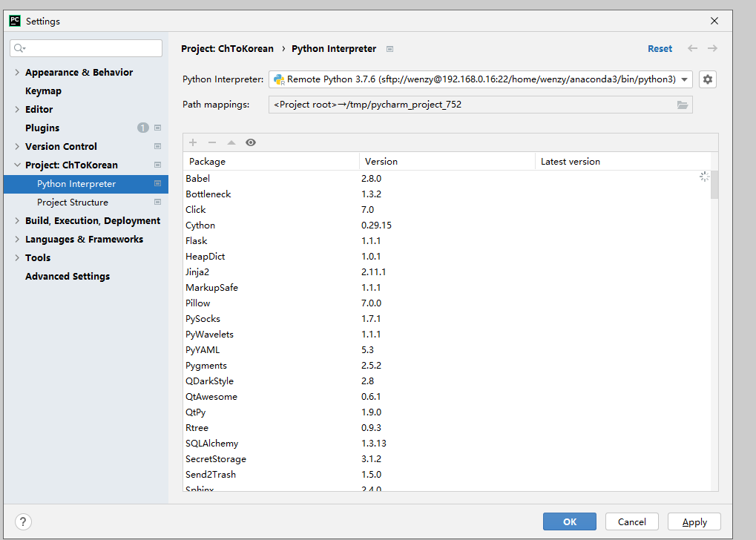Viewport: 756px width, 540px height.
Task: Click the upgrade package up-arrow icon
Action: click(x=231, y=142)
